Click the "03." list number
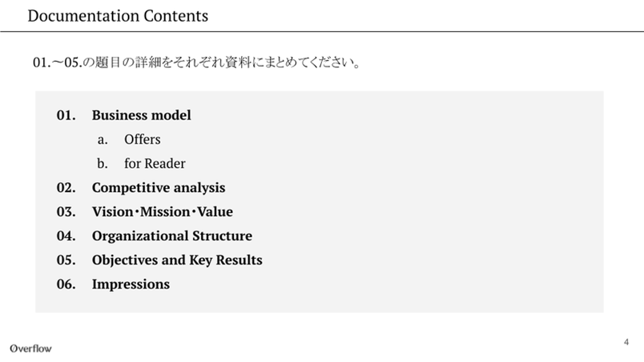Screen dimensions: 644x362 [x=66, y=212]
